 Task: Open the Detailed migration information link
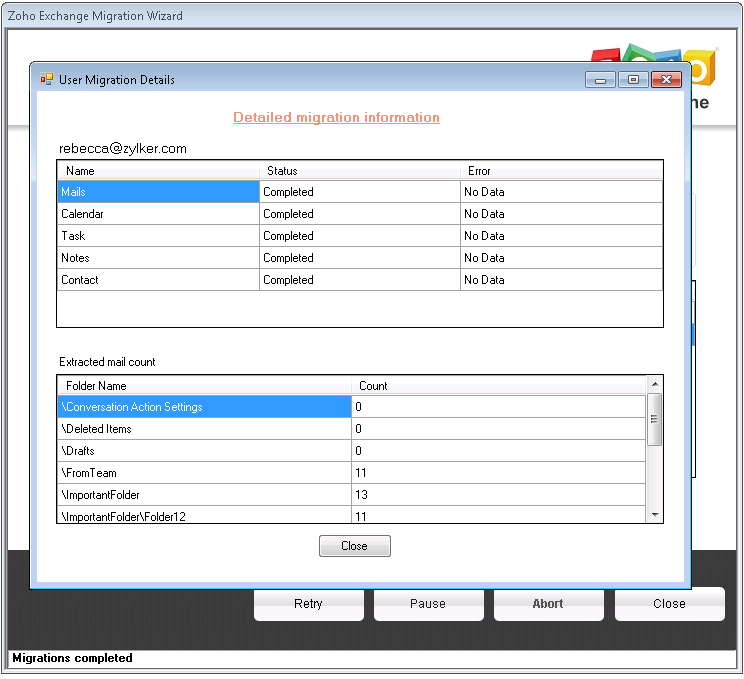click(336, 118)
